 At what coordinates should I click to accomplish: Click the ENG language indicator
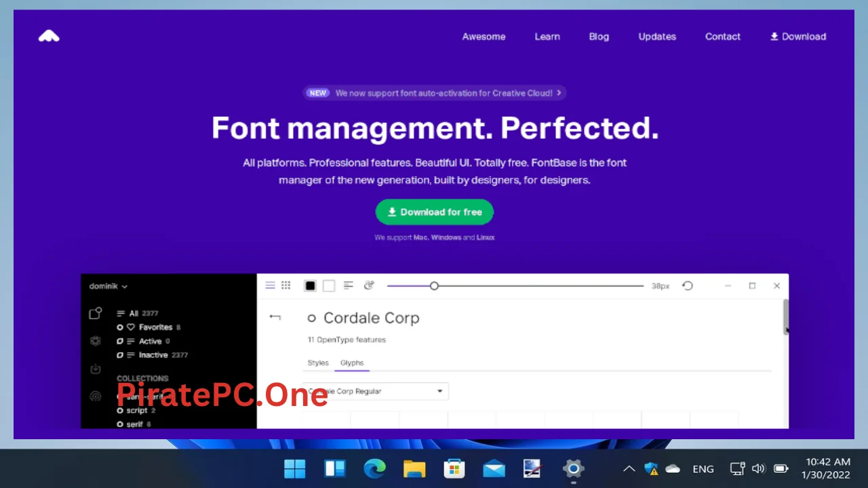coord(703,468)
